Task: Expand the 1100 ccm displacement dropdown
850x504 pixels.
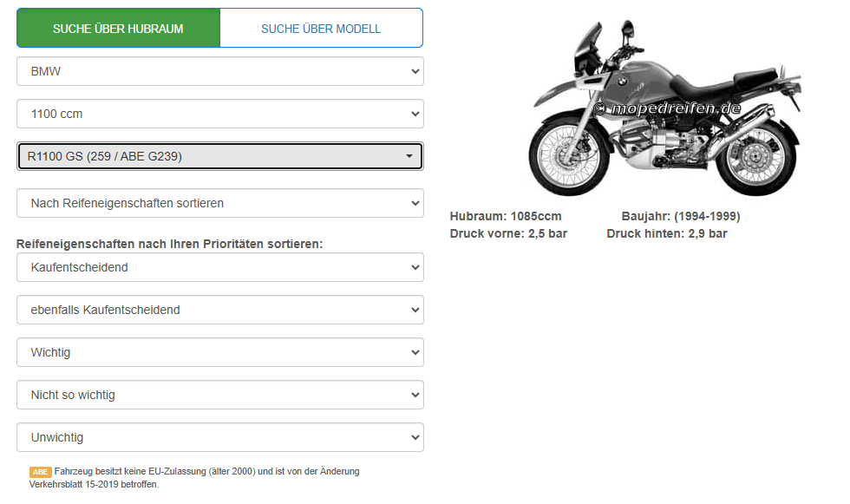Action: [x=219, y=114]
